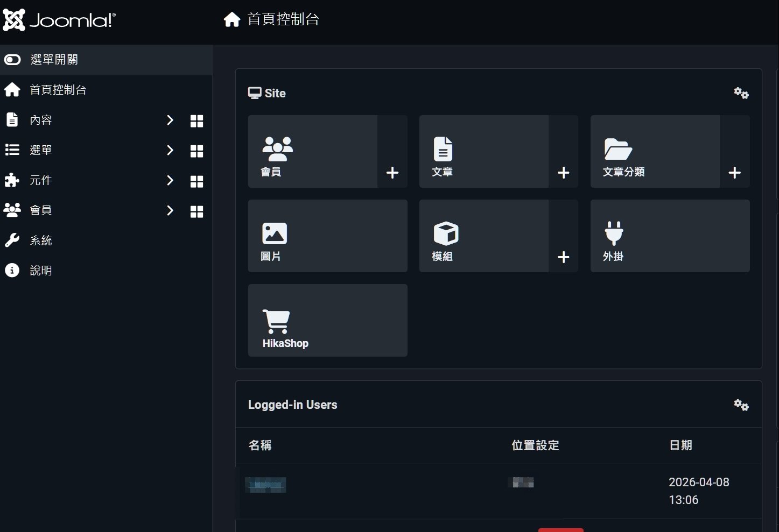Open the 會員 dashboard grid icon in sidebar
This screenshot has height=532, width=779.
pos(197,211)
